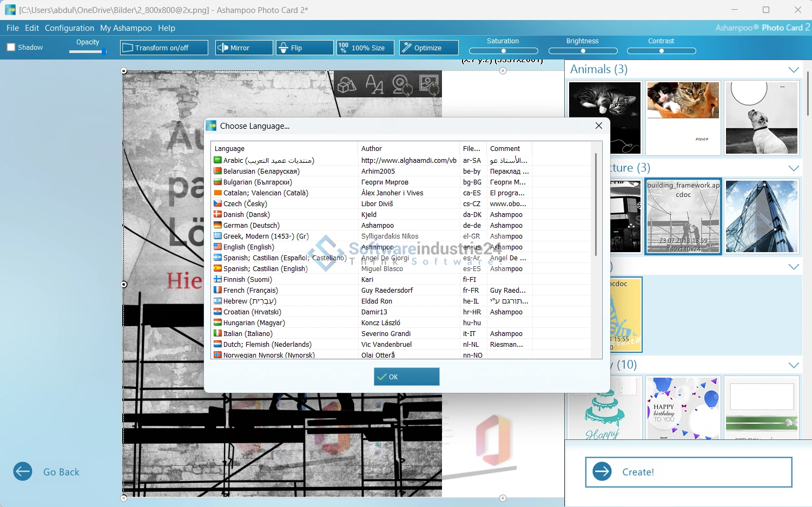Toggle Transform on/off
Viewport: 812px width, 507px height.
[164, 48]
